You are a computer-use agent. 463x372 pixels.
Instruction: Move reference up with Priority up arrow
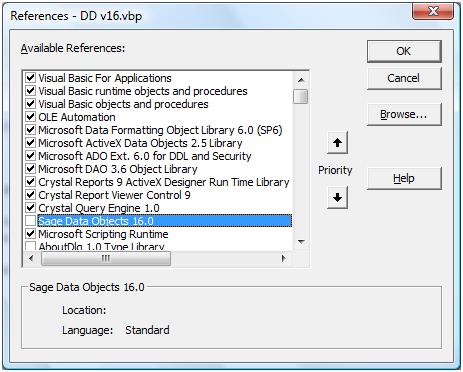pyautogui.click(x=337, y=143)
